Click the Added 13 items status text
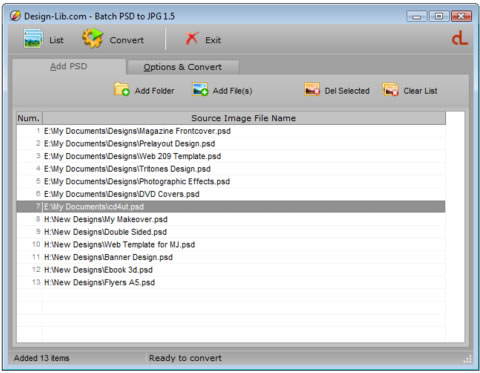 point(42,358)
